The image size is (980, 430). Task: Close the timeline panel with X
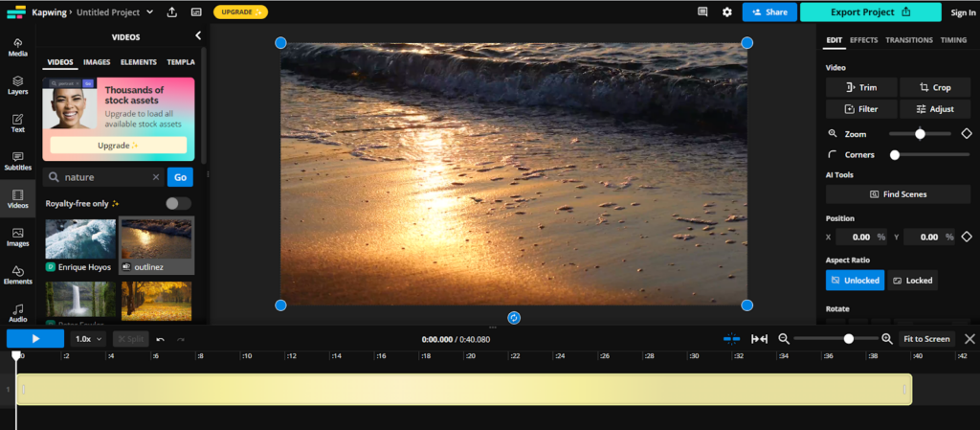(969, 339)
